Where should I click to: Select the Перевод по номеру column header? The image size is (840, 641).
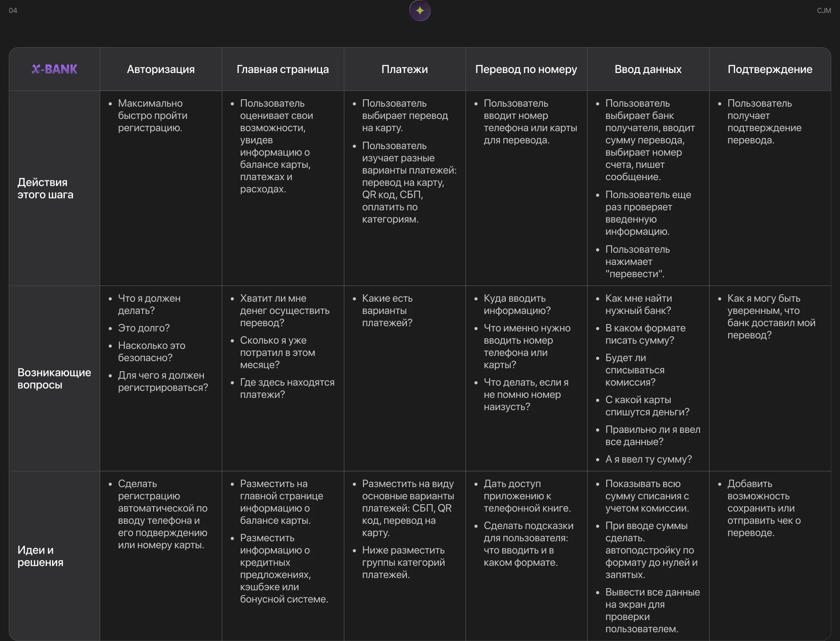point(526,69)
